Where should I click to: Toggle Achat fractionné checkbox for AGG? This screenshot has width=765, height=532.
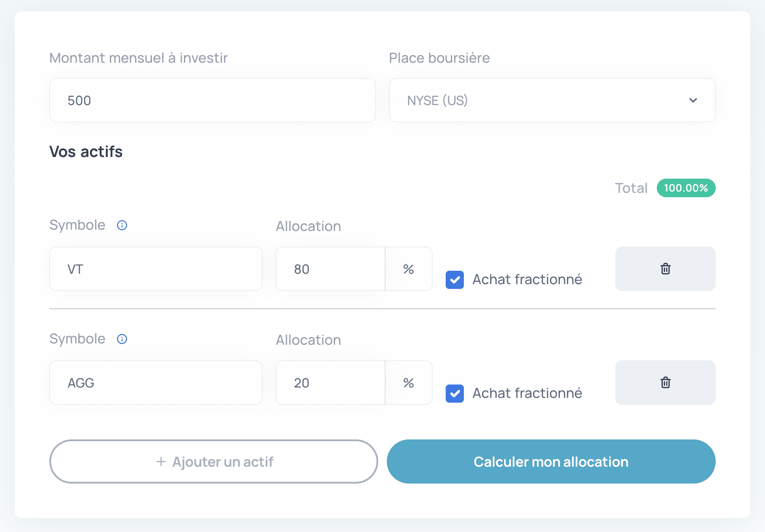point(455,394)
